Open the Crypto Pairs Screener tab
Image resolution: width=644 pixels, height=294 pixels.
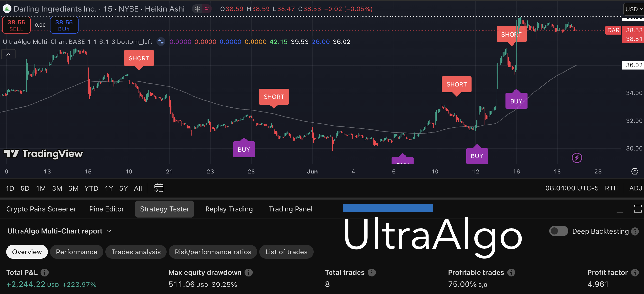(x=41, y=209)
